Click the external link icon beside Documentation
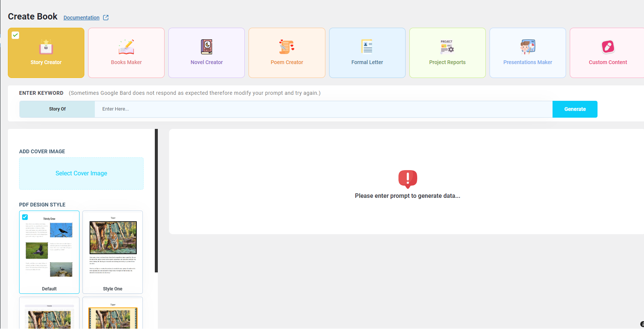Screen dimensions: 644x329 (x=106, y=18)
